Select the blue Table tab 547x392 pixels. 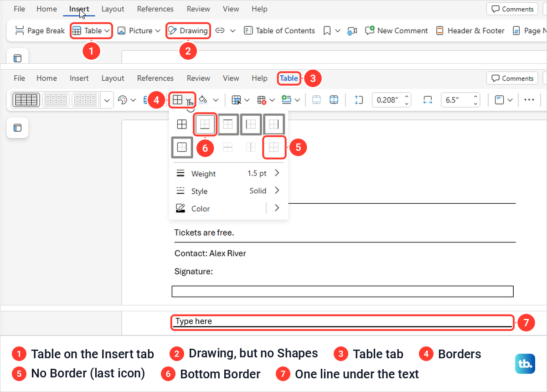pyautogui.click(x=289, y=78)
